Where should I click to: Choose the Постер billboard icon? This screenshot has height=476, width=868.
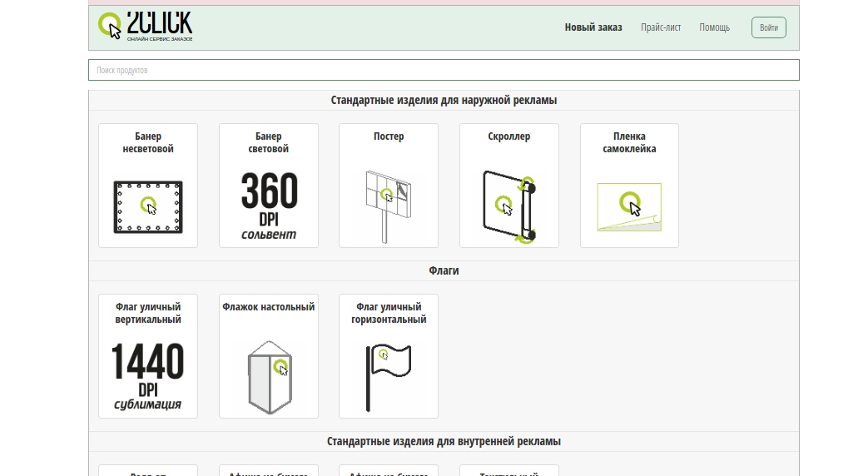tap(389, 206)
